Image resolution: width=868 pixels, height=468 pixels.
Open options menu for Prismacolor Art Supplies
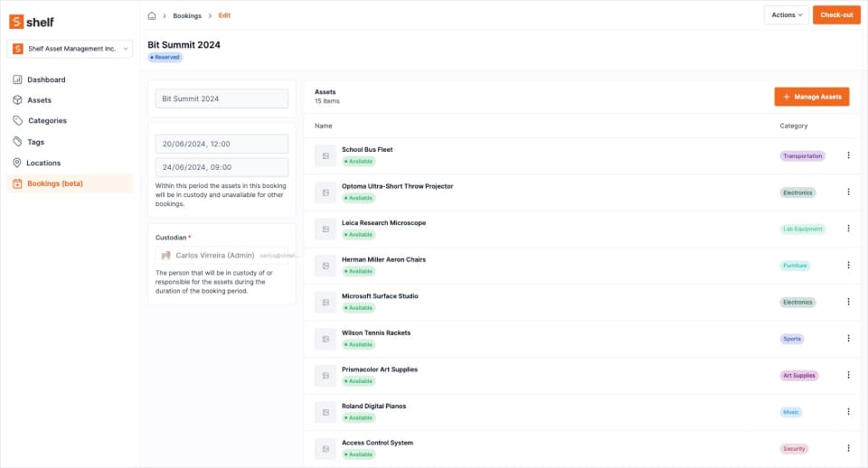click(x=848, y=375)
